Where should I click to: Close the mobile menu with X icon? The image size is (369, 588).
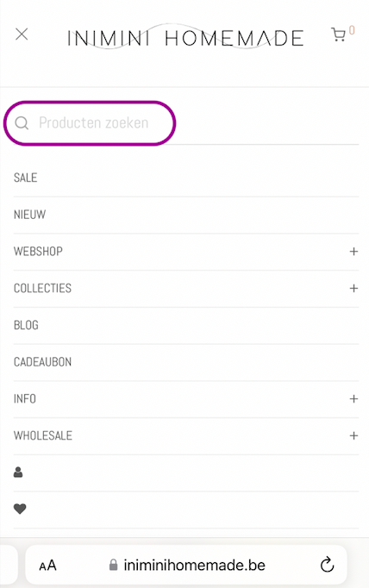[x=22, y=34]
